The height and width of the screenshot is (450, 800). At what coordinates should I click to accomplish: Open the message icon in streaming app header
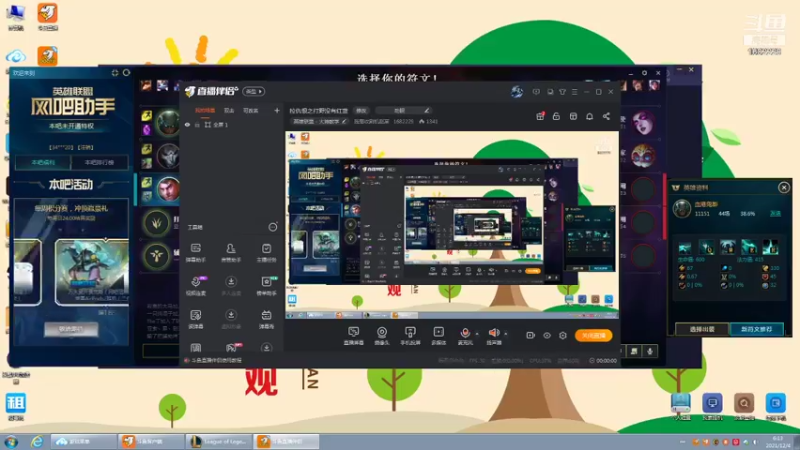click(536, 92)
